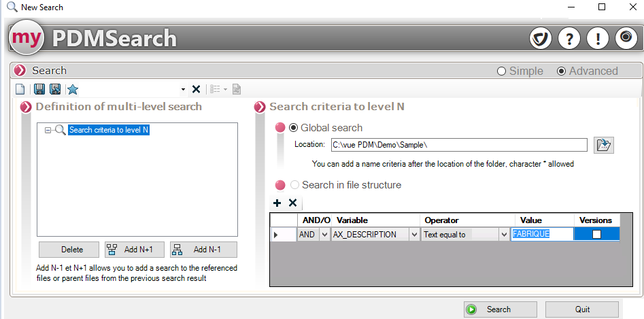Toggle the Versions checkbox in criteria row
This screenshot has width=644, height=319.
pyautogui.click(x=596, y=234)
